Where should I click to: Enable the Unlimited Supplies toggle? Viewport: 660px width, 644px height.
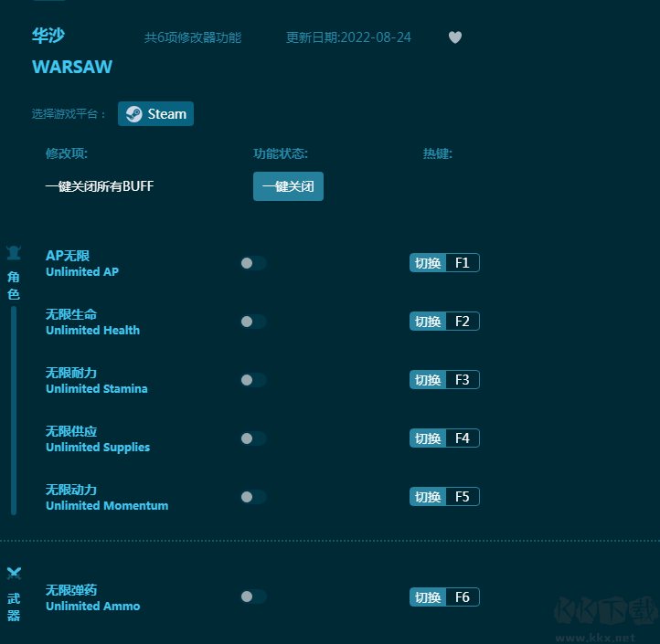tap(253, 438)
